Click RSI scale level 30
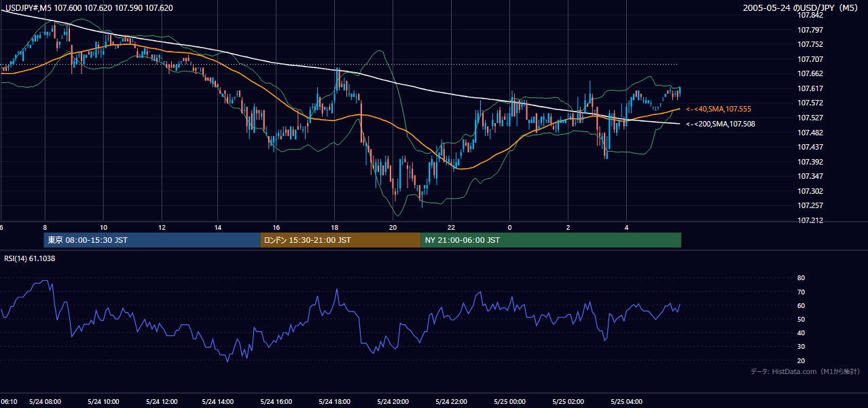 (x=801, y=347)
